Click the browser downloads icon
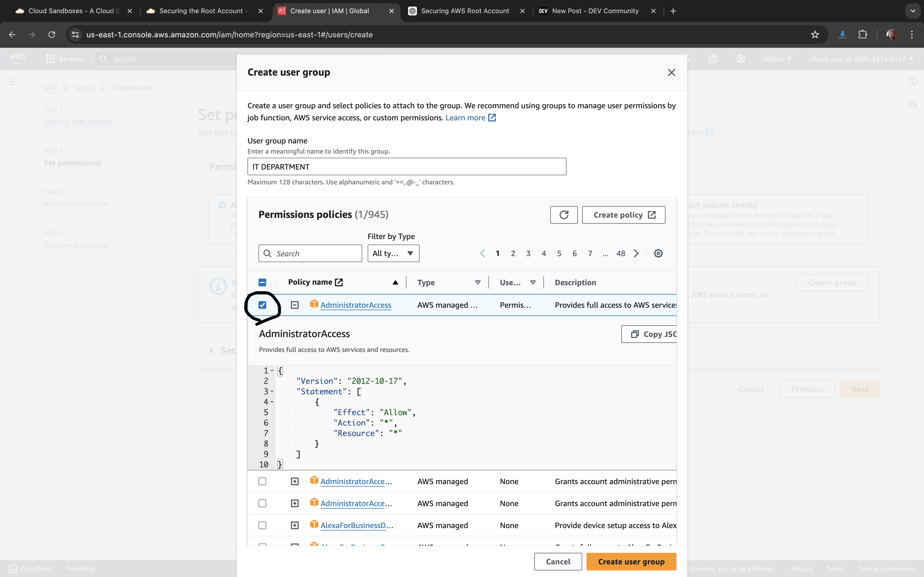 (x=842, y=35)
